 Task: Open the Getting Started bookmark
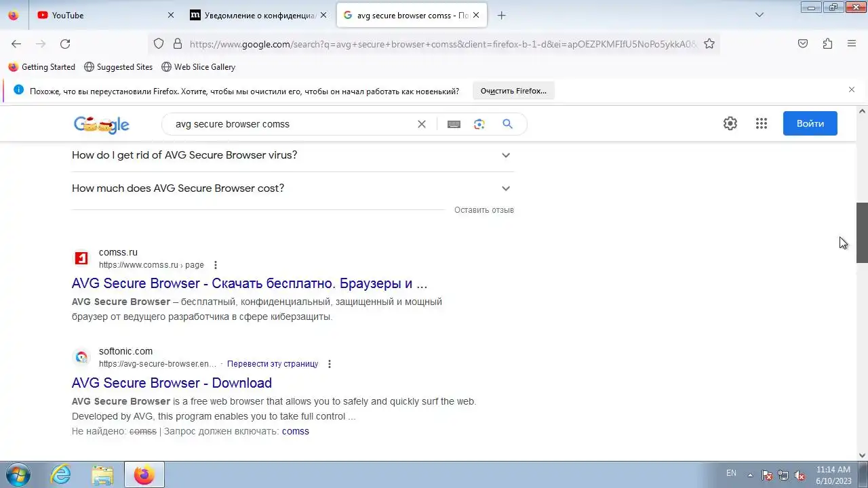click(x=42, y=67)
